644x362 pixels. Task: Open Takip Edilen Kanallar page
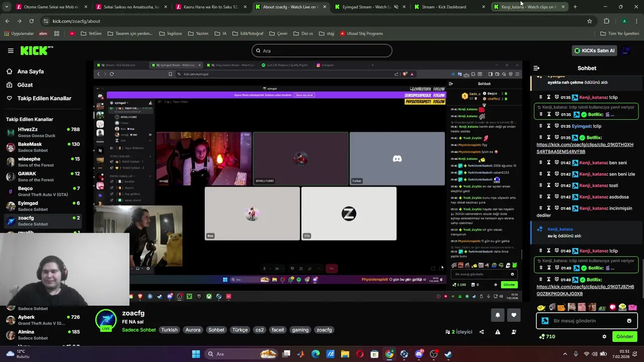[x=44, y=99]
